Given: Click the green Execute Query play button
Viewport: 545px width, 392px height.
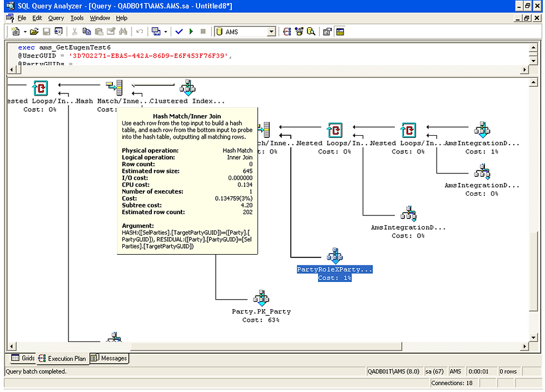Looking at the screenshot, I should tap(191, 32).
